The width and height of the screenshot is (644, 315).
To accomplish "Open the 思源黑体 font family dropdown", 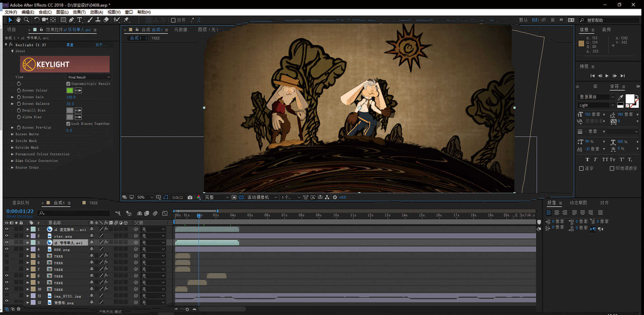I will (596, 97).
